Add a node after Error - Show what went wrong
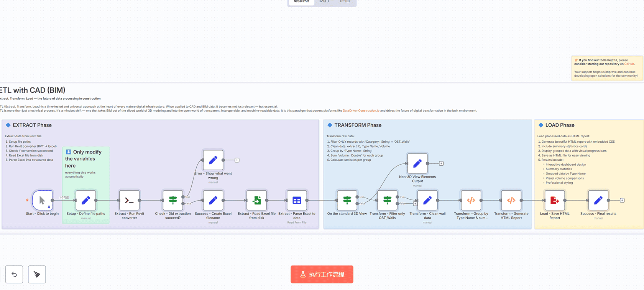The width and height of the screenshot is (644, 290). 237,160
